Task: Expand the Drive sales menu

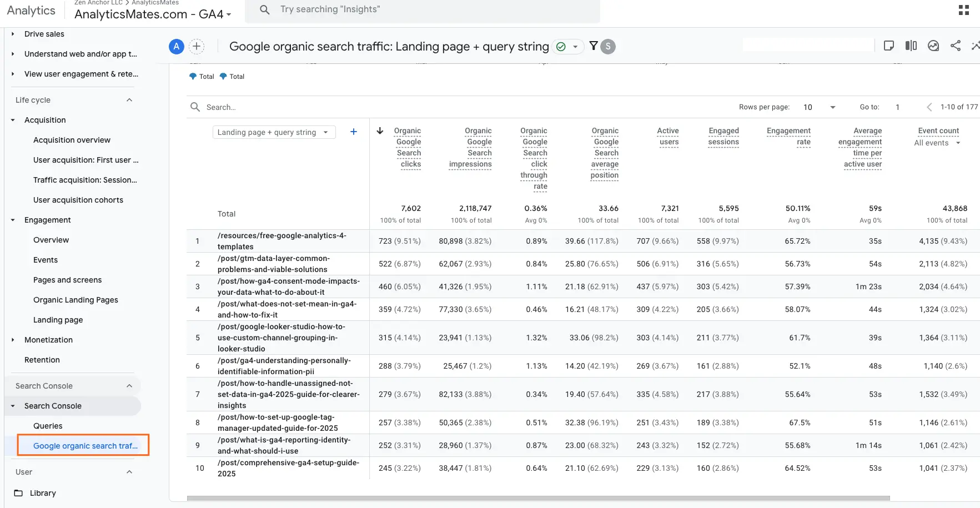Action: coord(13,34)
